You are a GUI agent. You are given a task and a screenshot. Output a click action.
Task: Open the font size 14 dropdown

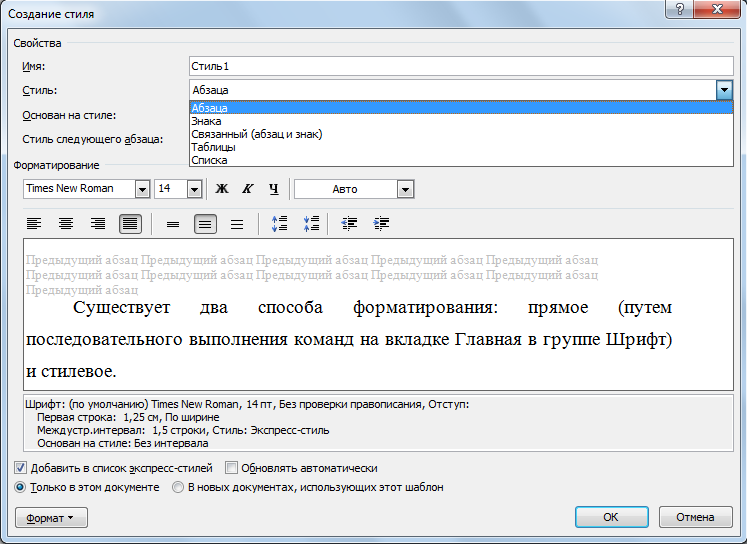[194, 189]
